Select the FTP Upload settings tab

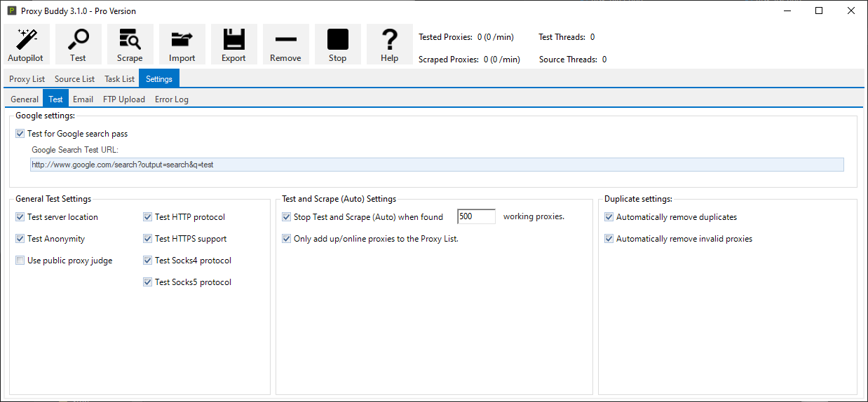[124, 99]
